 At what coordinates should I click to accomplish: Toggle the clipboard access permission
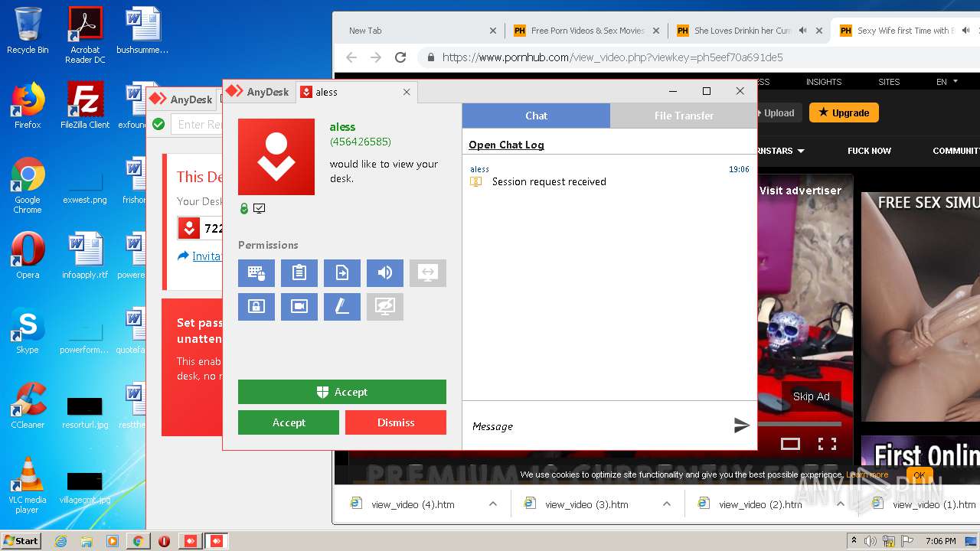click(x=299, y=272)
